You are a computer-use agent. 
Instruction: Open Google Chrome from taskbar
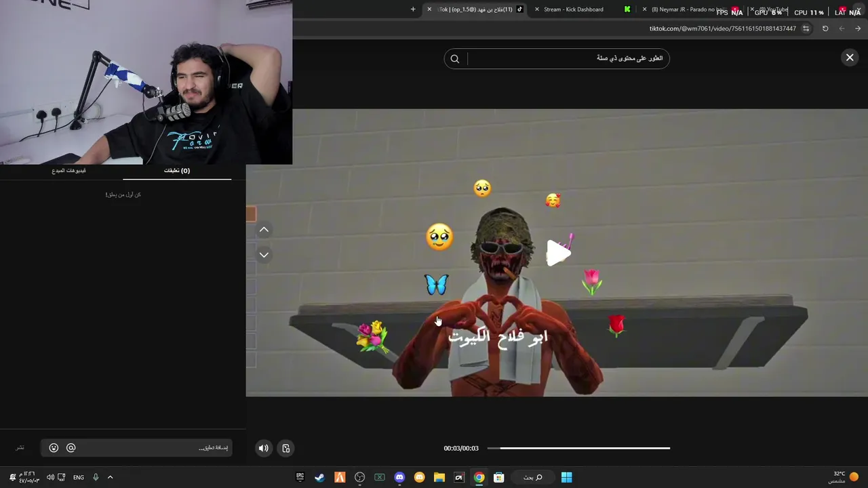[x=479, y=477]
